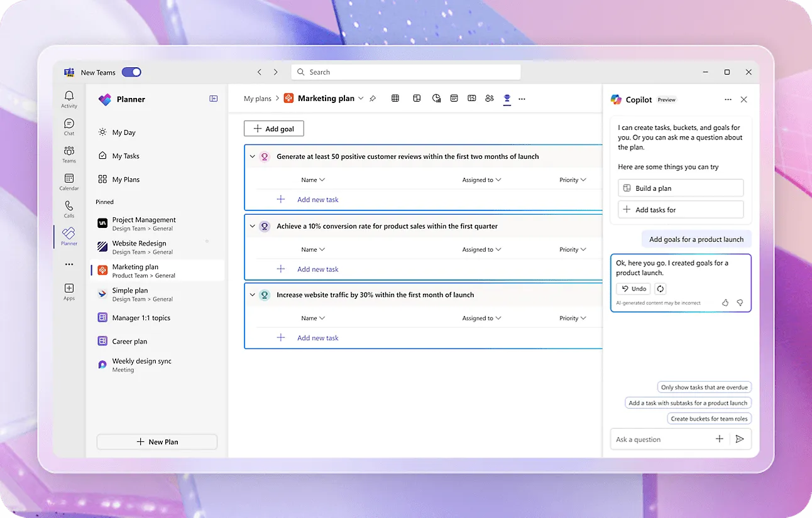This screenshot has height=518, width=812.
Task: Switch to Board view icon
Action: coord(417,98)
